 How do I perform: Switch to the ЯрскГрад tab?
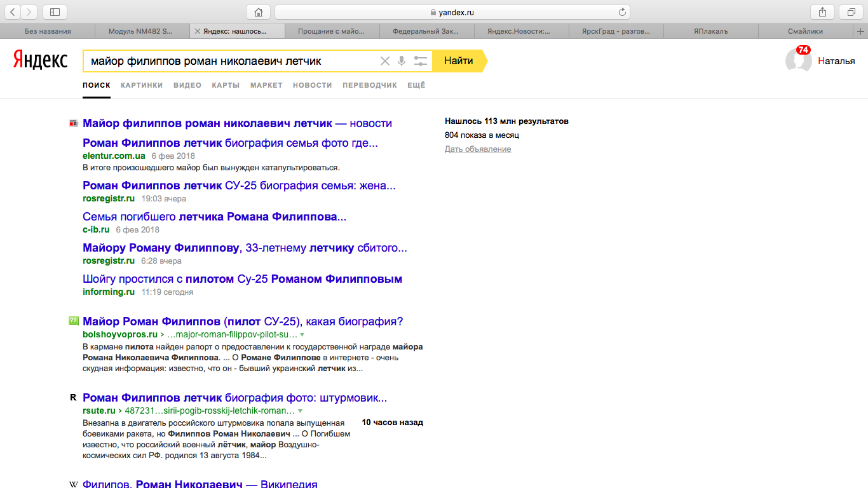click(x=616, y=31)
